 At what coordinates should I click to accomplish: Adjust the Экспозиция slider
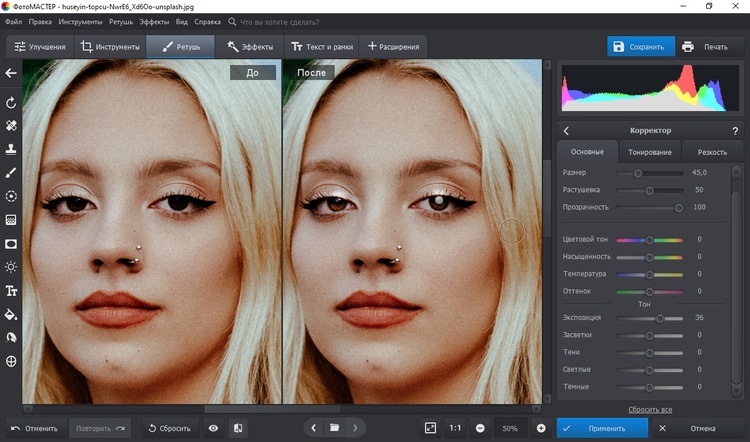pyautogui.click(x=659, y=318)
